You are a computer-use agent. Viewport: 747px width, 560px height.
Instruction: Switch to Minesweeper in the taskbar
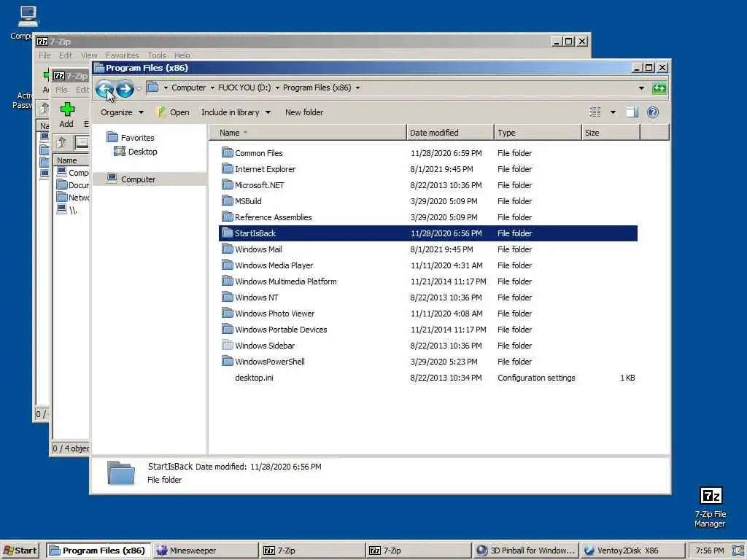pos(206,551)
